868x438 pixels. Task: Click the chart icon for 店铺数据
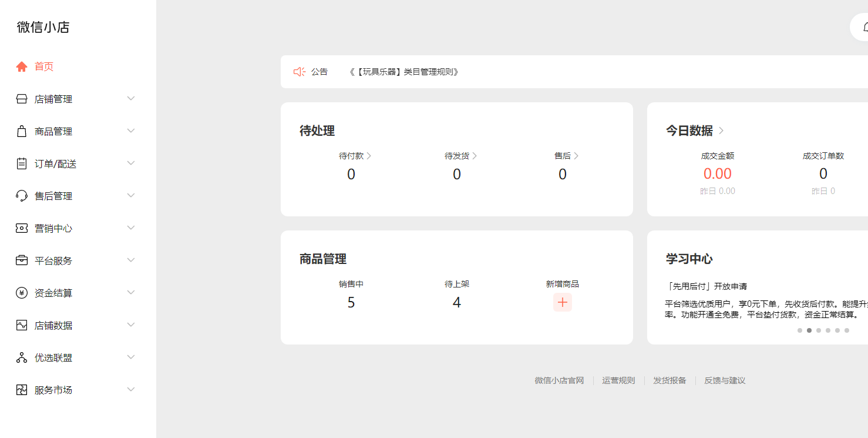[x=22, y=325]
